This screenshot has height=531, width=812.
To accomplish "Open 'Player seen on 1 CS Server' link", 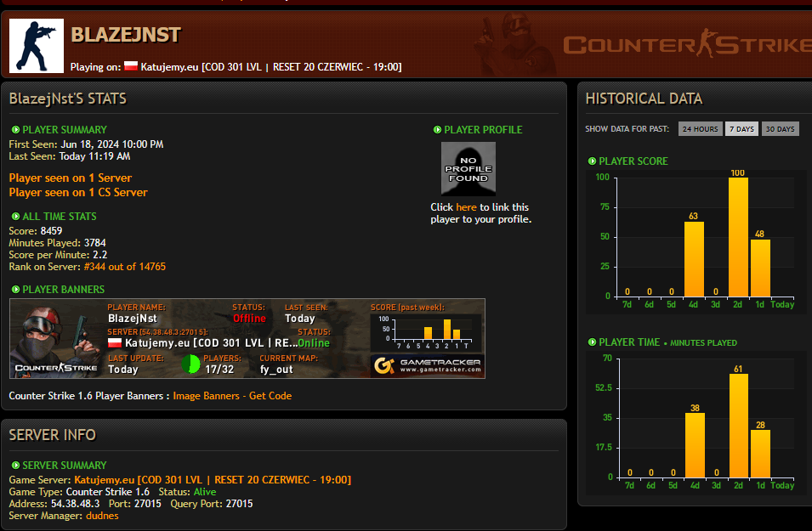I will click(x=78, y=193).
